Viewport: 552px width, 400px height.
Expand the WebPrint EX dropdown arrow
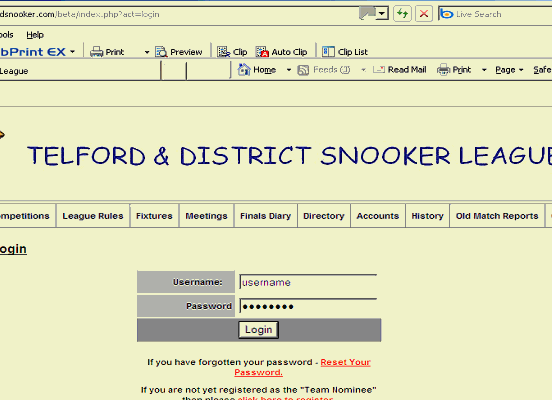point(72,52)
